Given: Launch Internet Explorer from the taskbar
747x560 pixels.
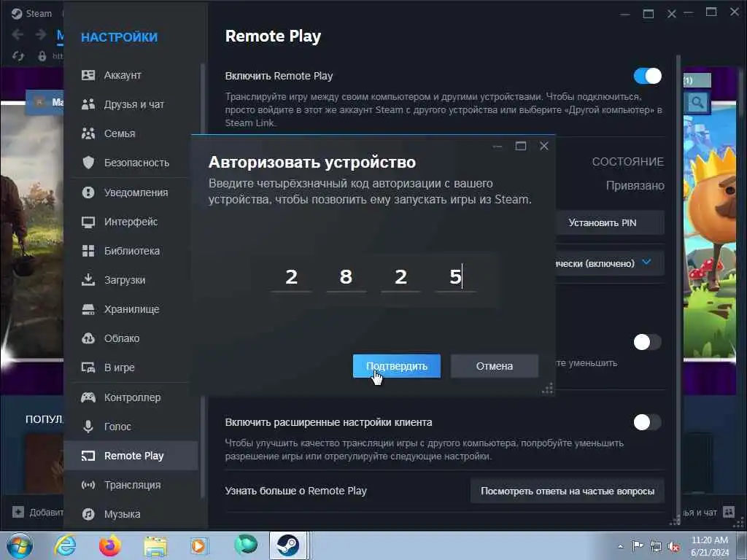Looking at the screenshot, I should tap(65, 545).
